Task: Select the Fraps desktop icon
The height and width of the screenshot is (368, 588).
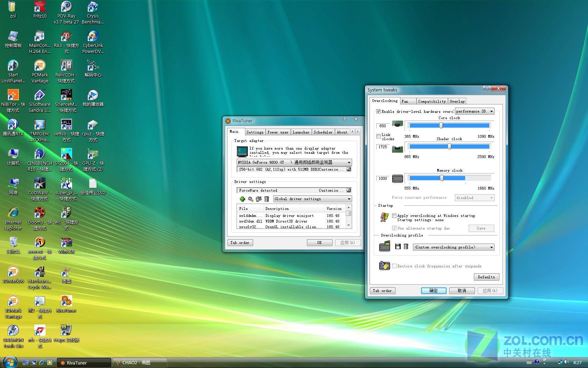Action: click(x=66, y=334)
